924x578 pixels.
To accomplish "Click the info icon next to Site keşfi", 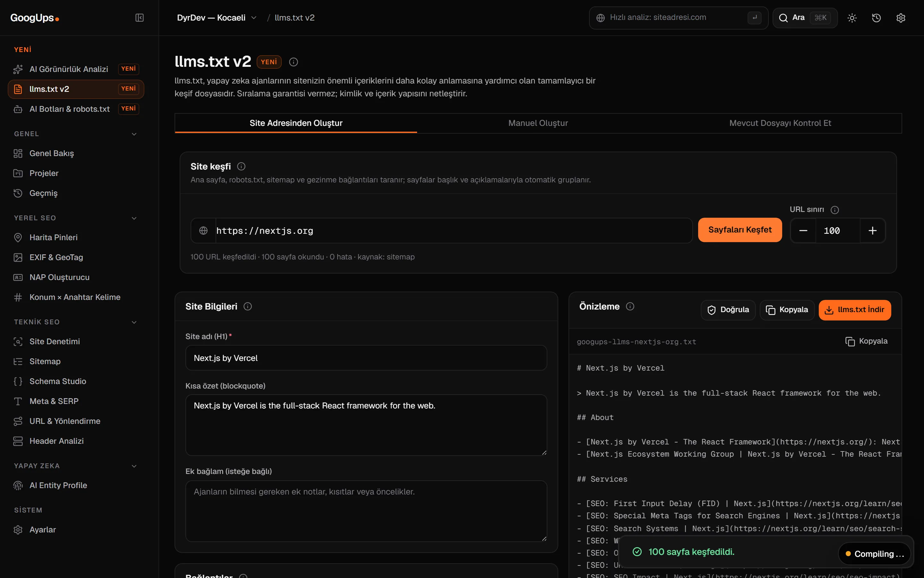I will point(241,166).
